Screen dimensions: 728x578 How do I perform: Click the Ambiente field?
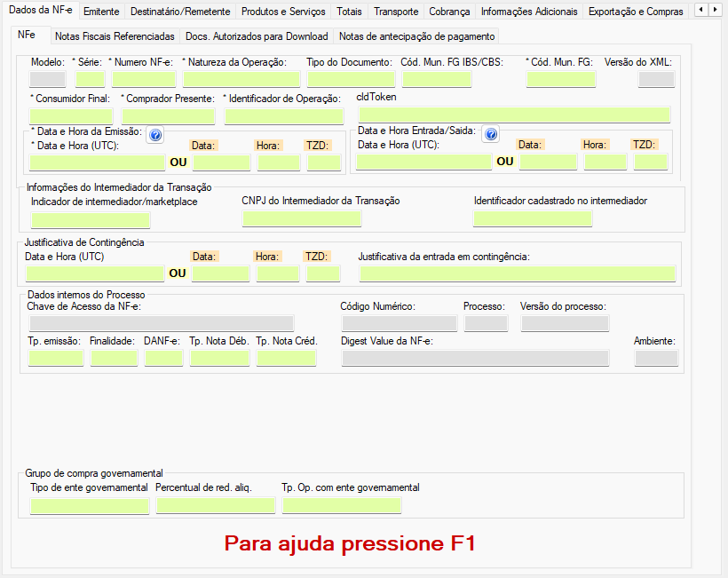[656, 359]
